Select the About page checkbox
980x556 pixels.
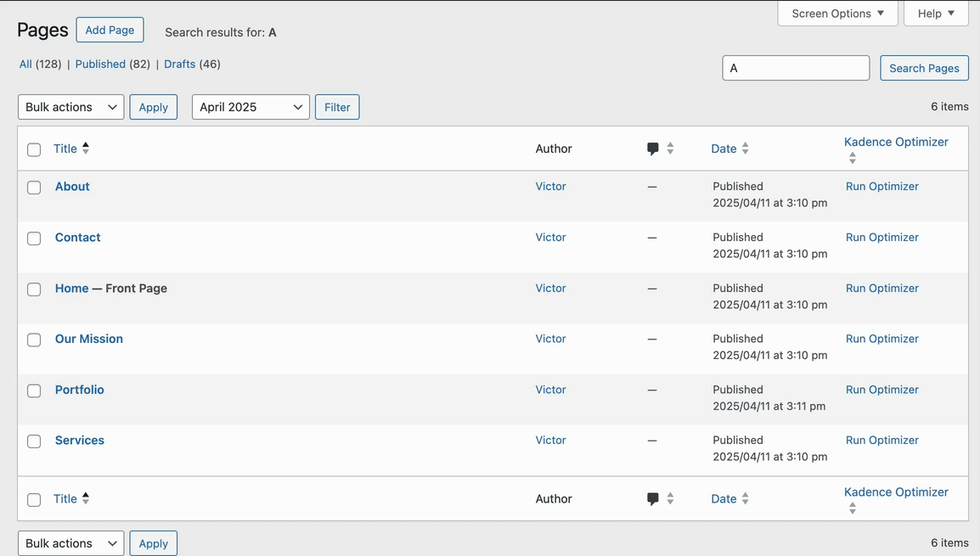(34, 188)
